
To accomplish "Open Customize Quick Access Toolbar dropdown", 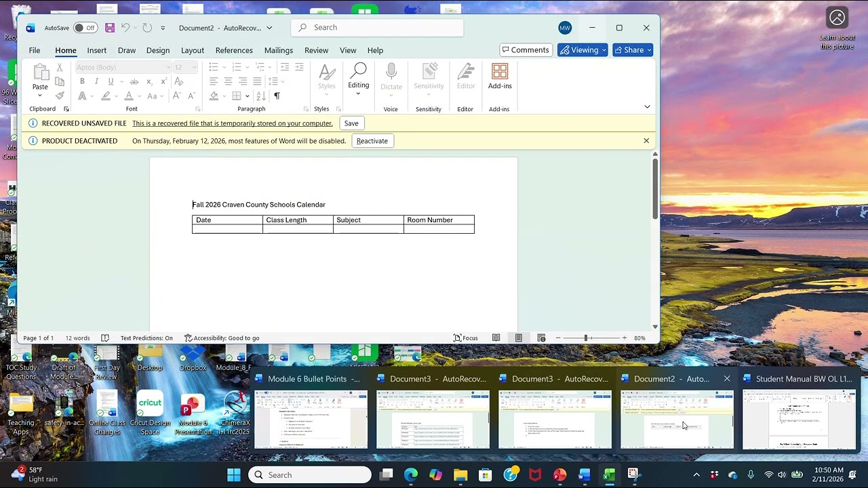I will tap(163, 28).
